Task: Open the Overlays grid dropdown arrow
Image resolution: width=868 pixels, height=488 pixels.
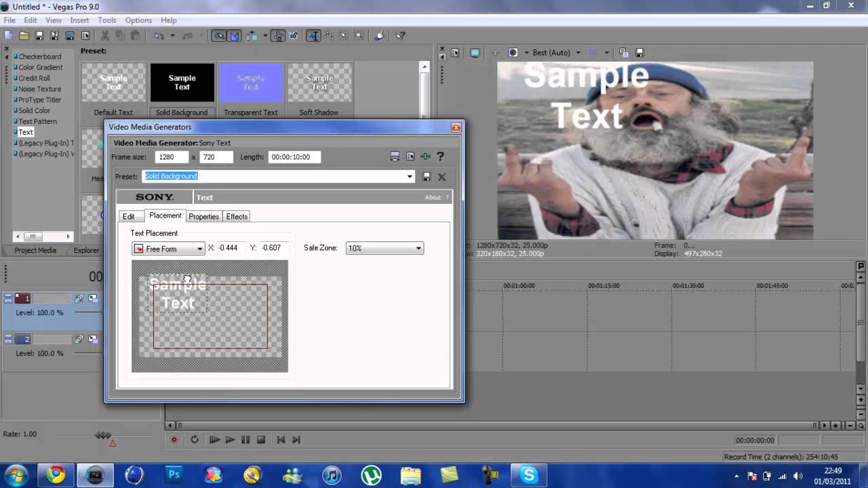Action: tap(606, 52)
